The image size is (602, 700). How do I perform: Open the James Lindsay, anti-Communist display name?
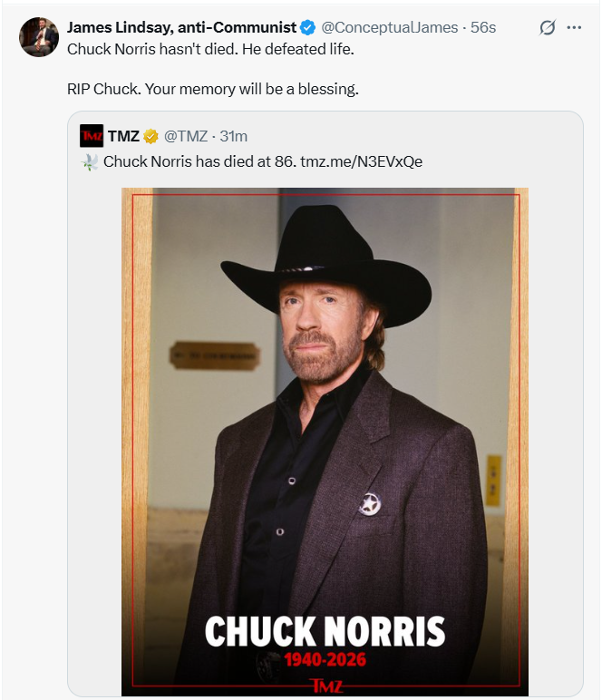click(x=181, y=28)
